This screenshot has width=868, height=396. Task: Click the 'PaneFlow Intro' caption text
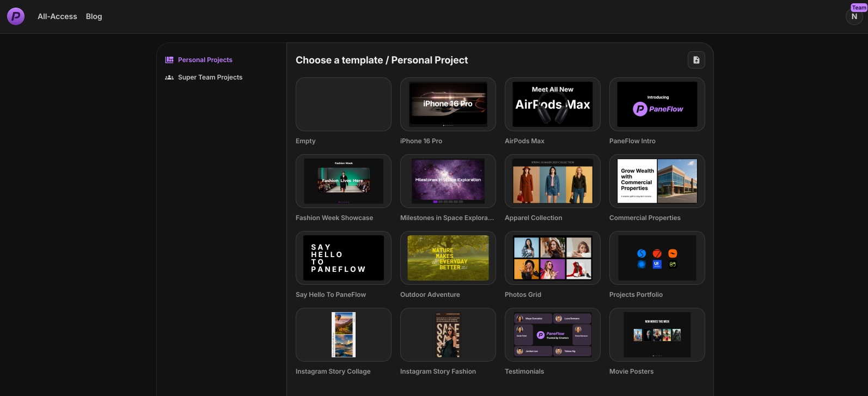[x=632, y=141]
